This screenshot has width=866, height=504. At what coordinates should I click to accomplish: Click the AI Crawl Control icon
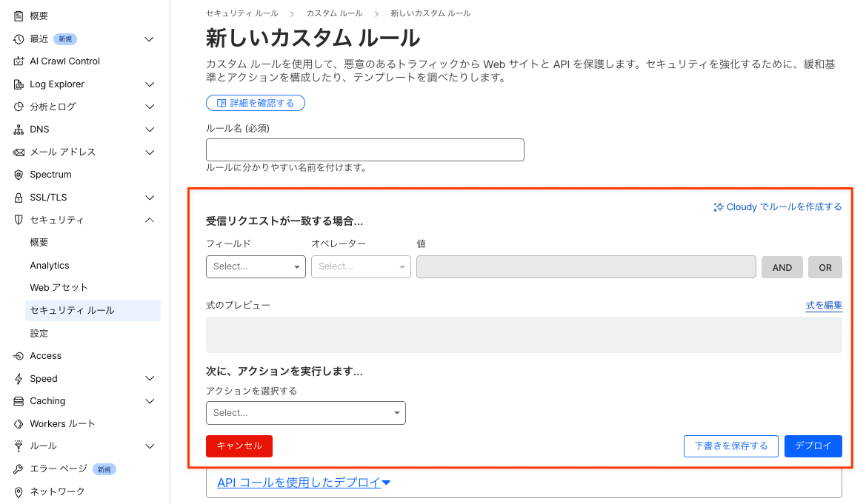point(19,61)
